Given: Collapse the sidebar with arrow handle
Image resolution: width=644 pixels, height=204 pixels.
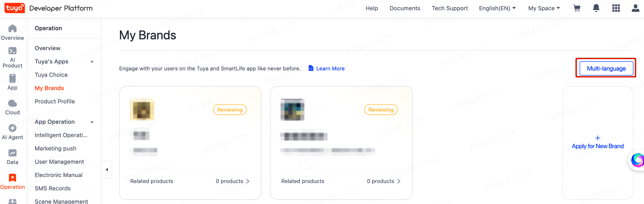Looking at the screenshot, I should click(107, 169).
